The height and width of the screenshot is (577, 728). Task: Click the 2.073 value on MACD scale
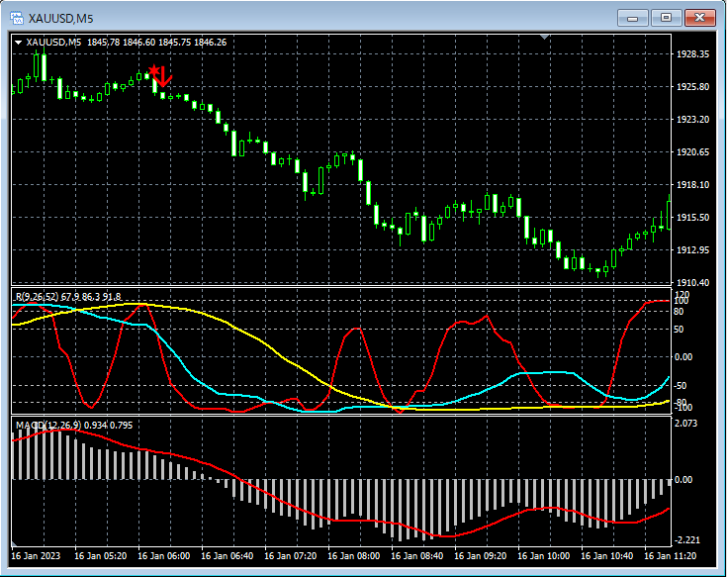coord(686,424)
